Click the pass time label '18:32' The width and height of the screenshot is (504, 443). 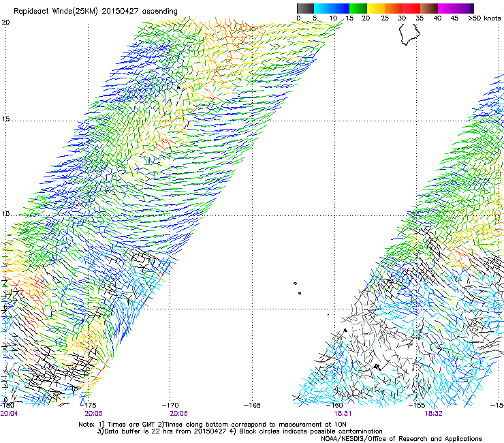(x=433, y=414)
